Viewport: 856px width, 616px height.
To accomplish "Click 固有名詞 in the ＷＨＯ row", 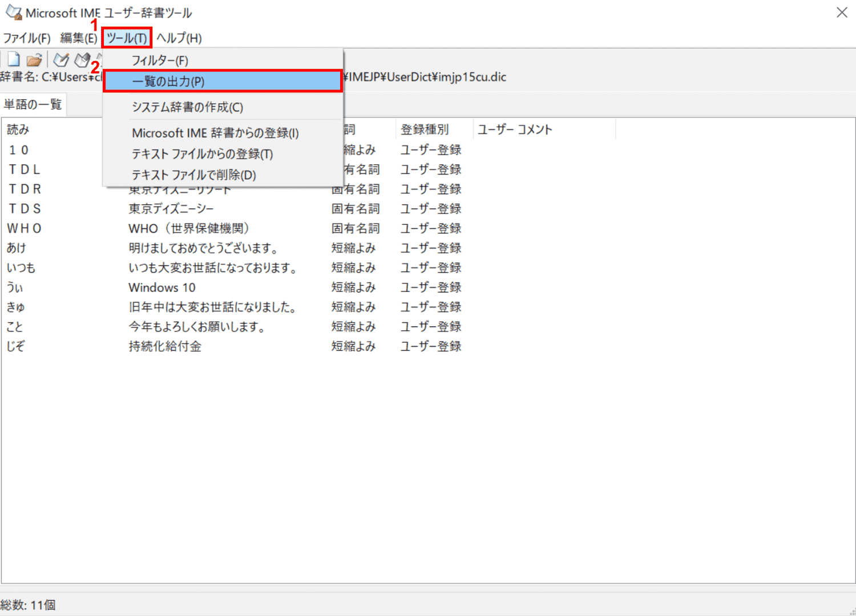I will 356,228.
